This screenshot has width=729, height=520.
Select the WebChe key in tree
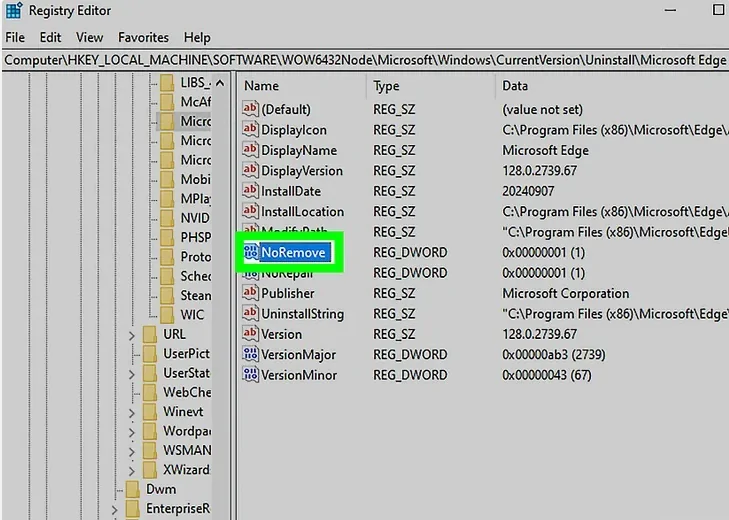(x=186, y=393)
